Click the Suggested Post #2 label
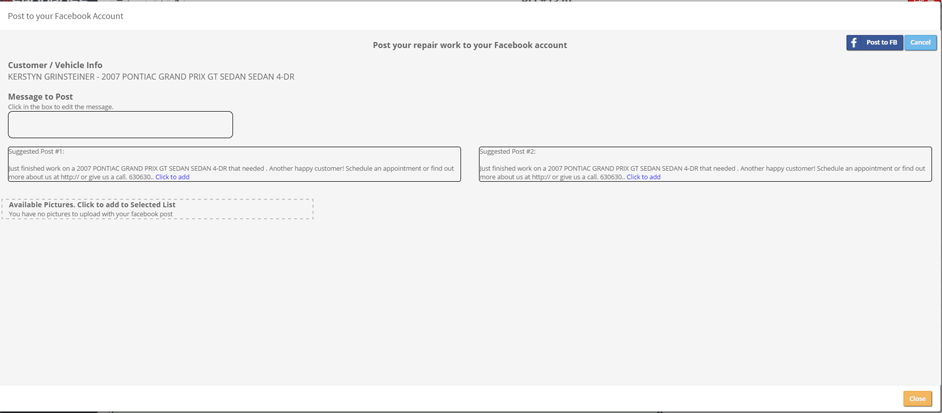The height and width of the screenshot is (413, 942). (x=508, y=151)
